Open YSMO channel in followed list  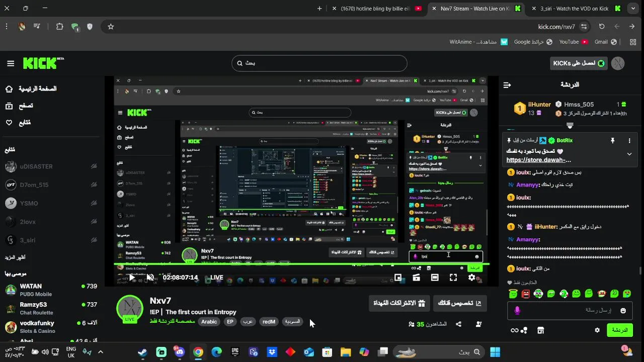(50, 204)
